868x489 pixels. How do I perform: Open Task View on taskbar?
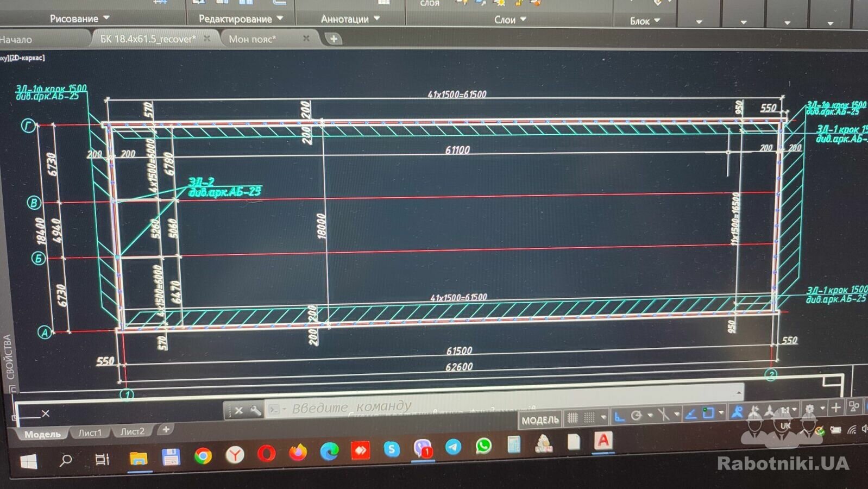[102, 459]
